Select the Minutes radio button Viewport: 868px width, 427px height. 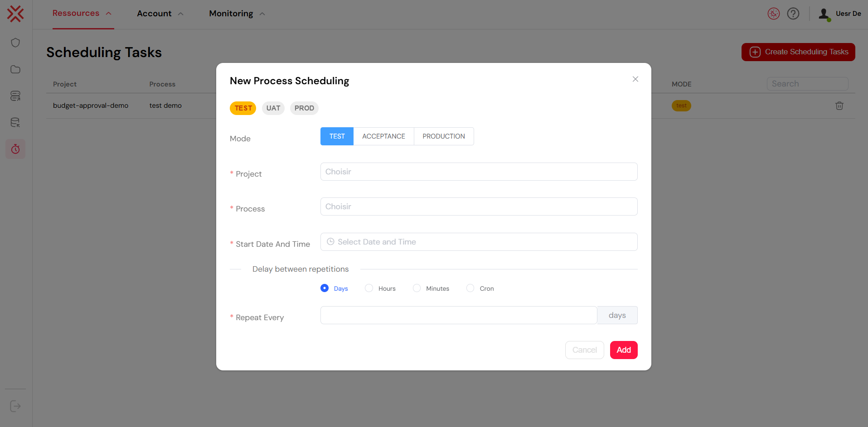[x=417, y=288]
